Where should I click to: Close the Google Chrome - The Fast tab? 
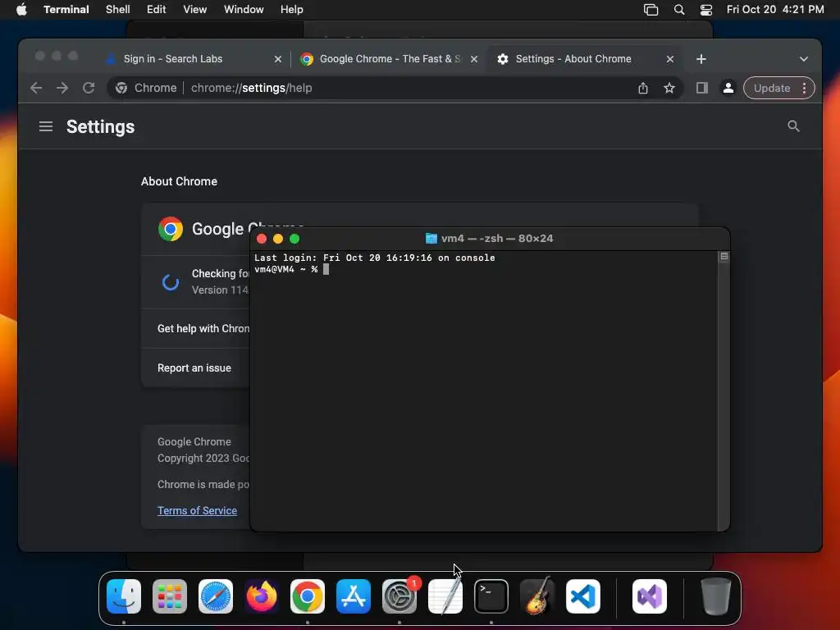coord(474,59)
